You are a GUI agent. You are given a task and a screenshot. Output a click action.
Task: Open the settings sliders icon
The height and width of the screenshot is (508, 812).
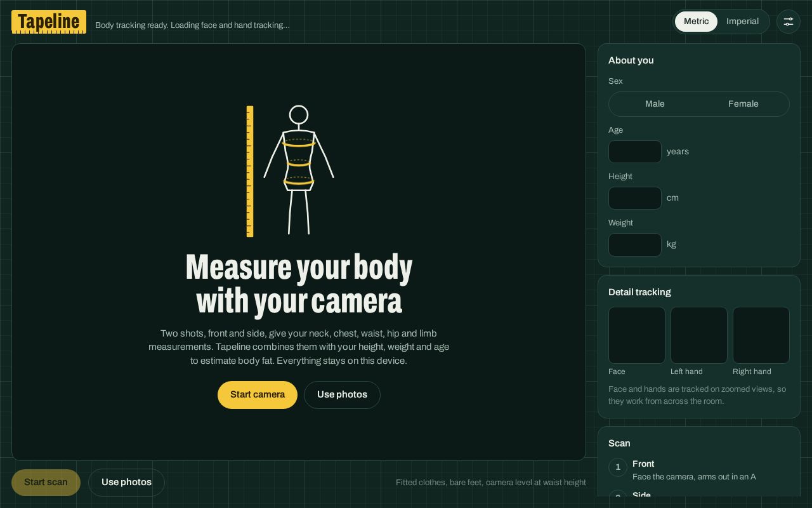pyautogui.click(x=789, y=22)
